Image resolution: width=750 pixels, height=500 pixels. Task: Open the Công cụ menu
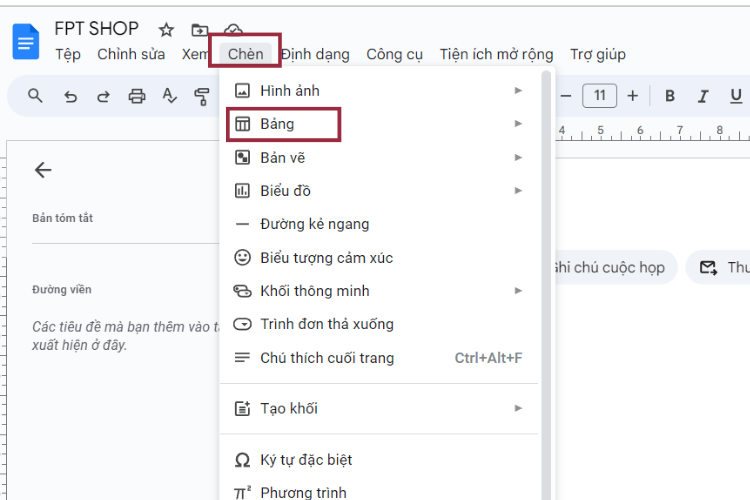[x=395, y=55]
